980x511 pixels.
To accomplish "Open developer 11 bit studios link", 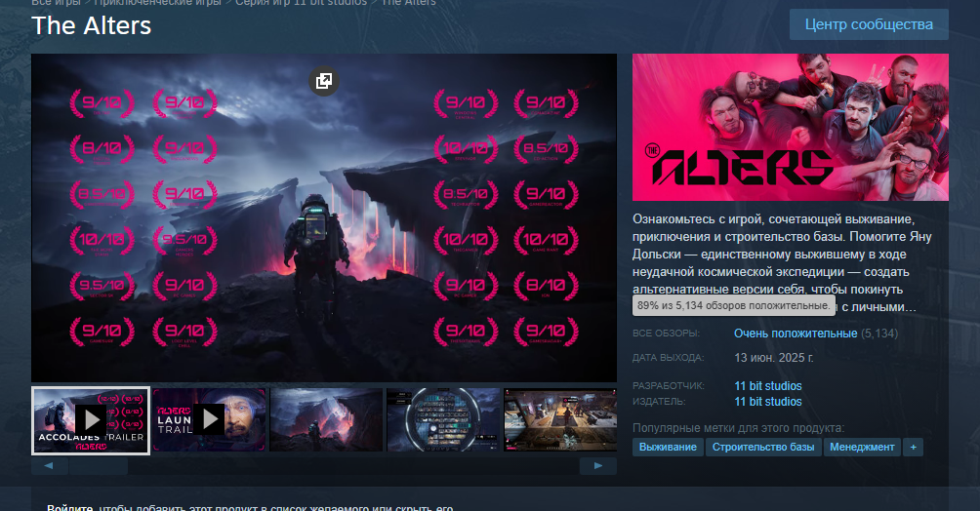I will (767, 386).
